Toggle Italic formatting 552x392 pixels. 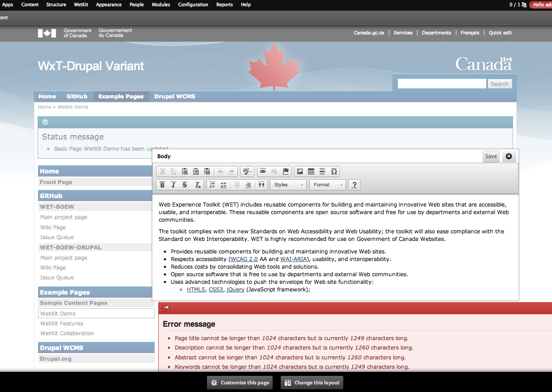pos(173,185)
